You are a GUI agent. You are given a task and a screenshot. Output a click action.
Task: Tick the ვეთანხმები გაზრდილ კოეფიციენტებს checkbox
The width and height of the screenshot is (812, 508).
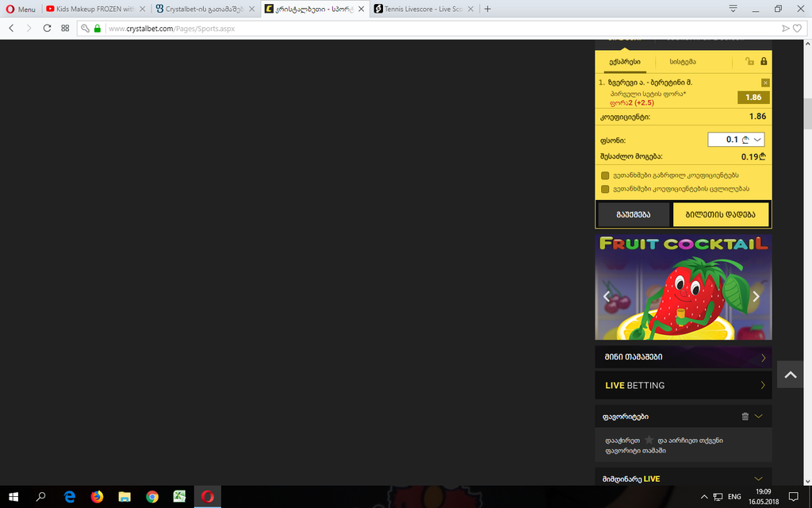tap(605, 175)
